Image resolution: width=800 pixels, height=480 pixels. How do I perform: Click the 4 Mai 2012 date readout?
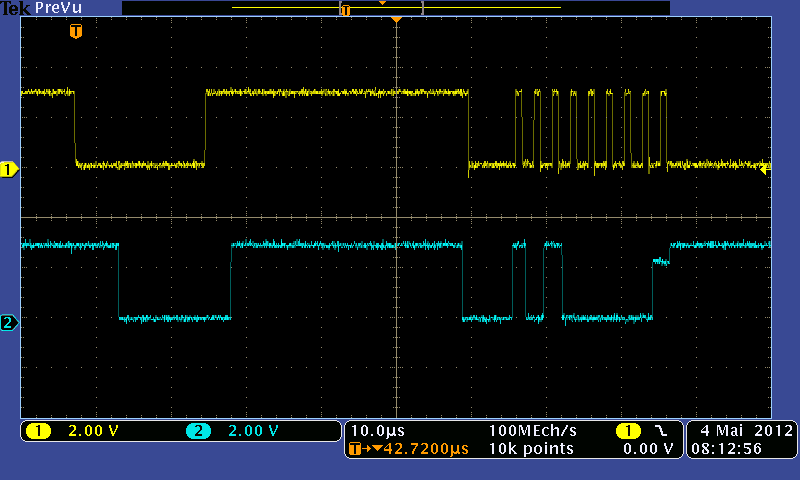point(746,431)
